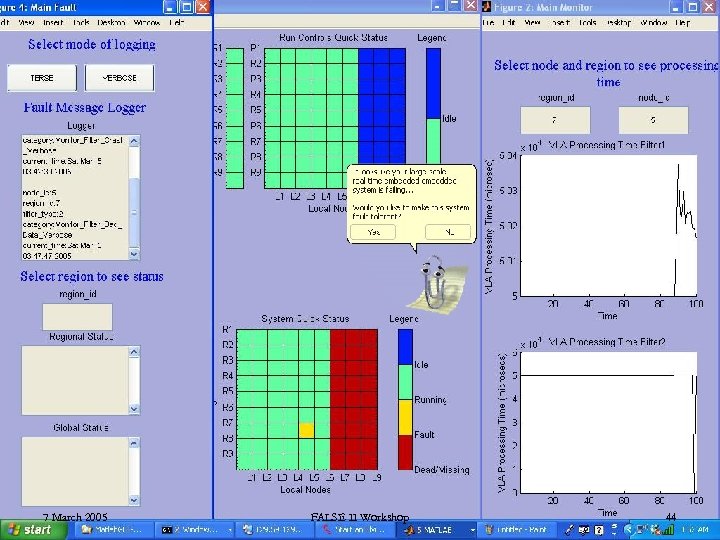Switch to the document taskbar item

(277, 530)
